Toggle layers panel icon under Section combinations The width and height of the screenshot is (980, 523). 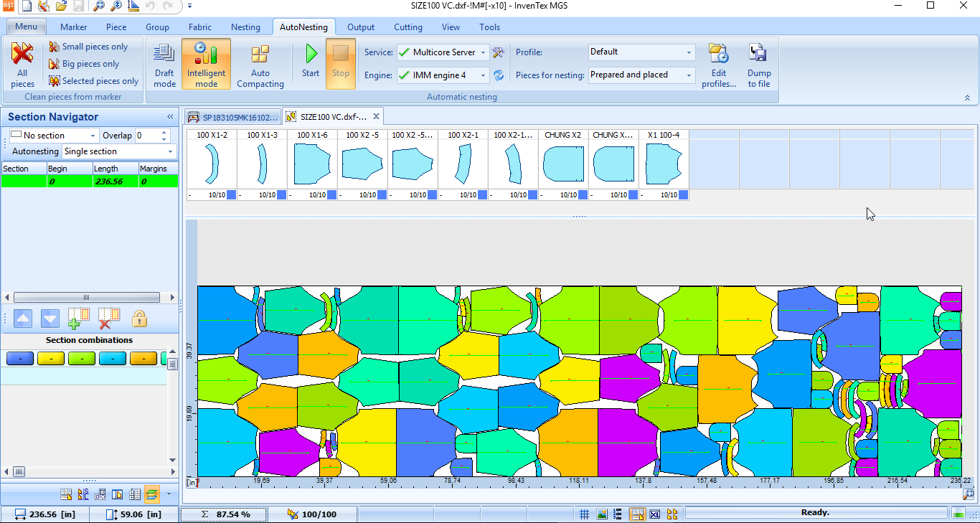point(152,494)
